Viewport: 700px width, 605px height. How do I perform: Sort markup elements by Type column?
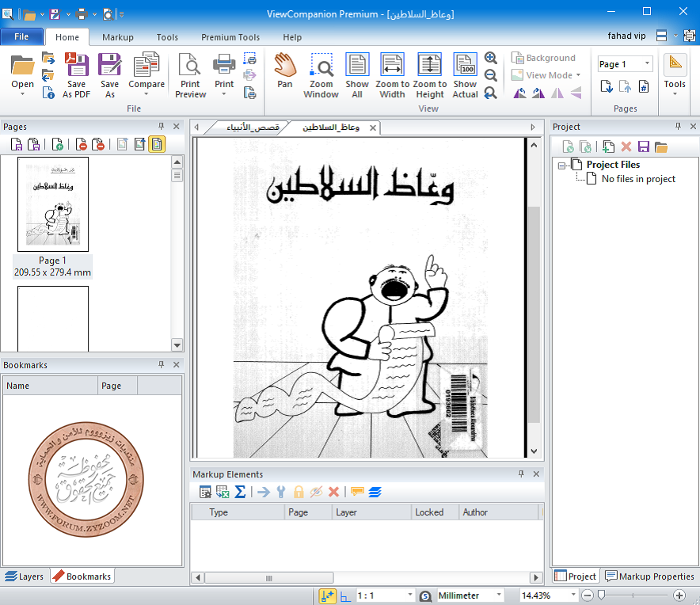point(238,512)
